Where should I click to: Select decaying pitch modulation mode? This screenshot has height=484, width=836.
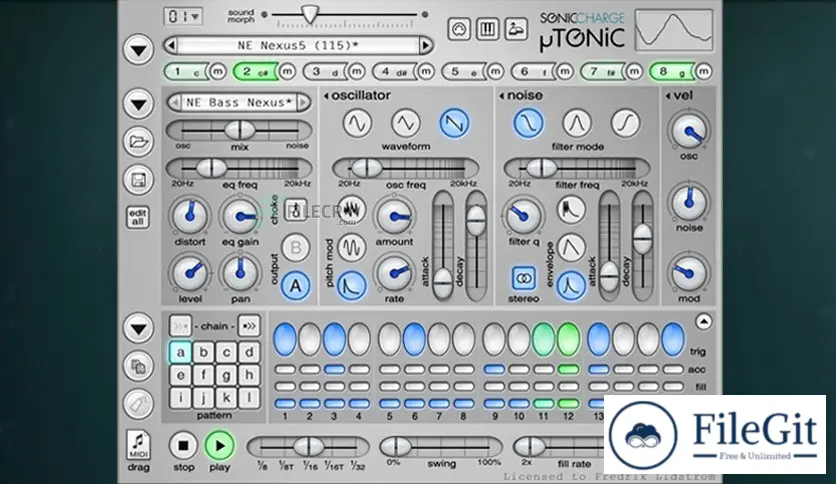coord(351,285)
